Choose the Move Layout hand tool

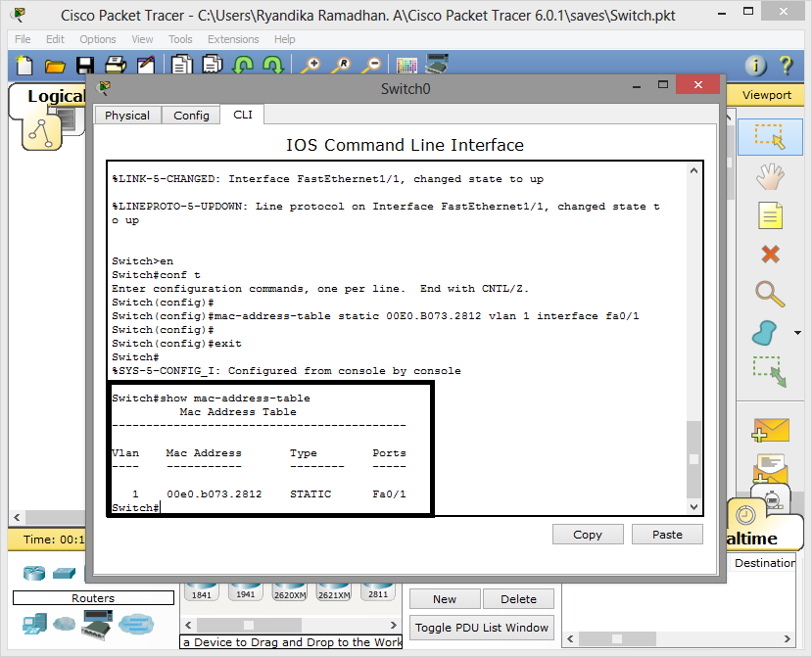[x=770, y=176]
